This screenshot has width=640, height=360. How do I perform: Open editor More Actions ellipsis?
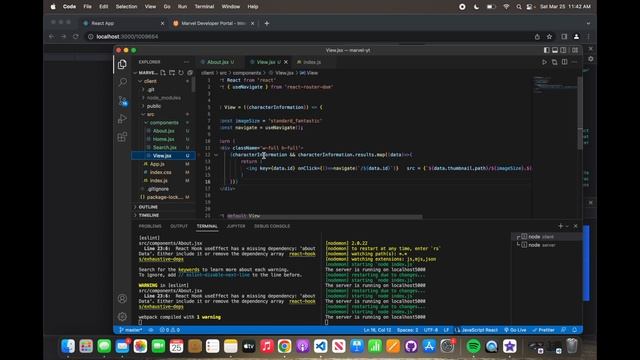[x=574, y=62]
